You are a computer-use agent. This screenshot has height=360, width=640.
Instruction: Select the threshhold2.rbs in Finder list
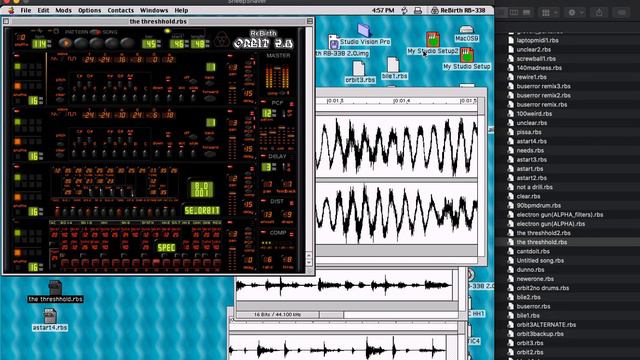point(543,233)
